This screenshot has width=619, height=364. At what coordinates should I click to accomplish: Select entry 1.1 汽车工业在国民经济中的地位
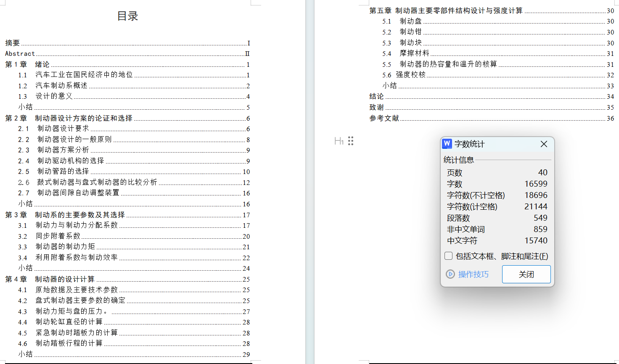134,75
